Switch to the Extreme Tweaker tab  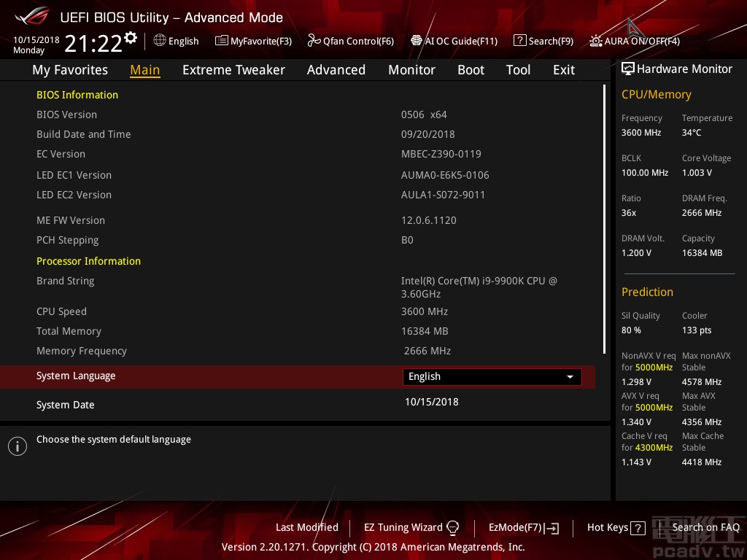coord(233,70)
